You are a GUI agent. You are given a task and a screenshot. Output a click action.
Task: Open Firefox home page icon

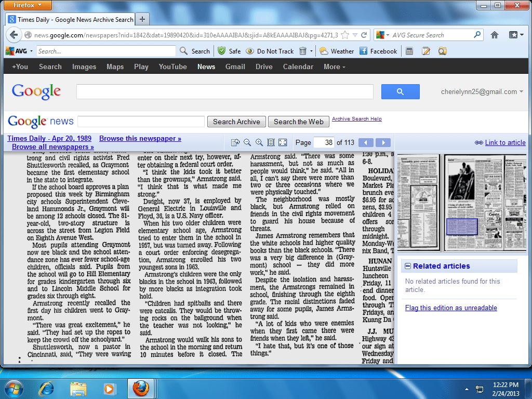coord(495,35)
